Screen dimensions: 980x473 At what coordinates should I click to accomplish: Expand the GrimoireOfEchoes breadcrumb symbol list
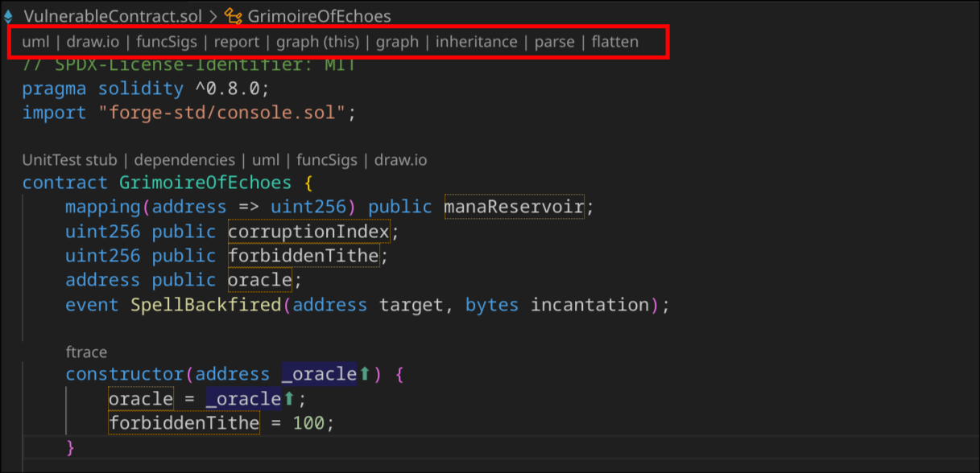tap(319, 16)
